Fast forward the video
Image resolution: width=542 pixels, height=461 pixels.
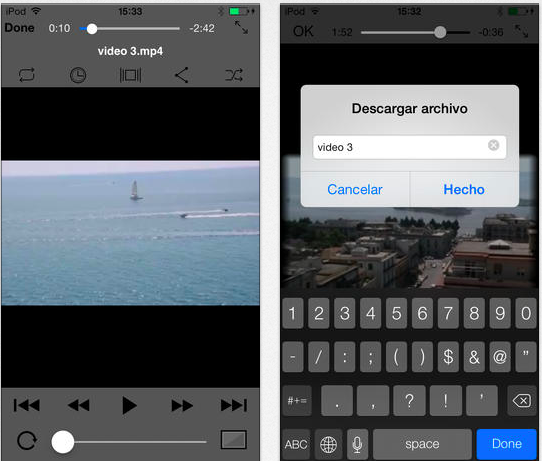tap(182, 405)
